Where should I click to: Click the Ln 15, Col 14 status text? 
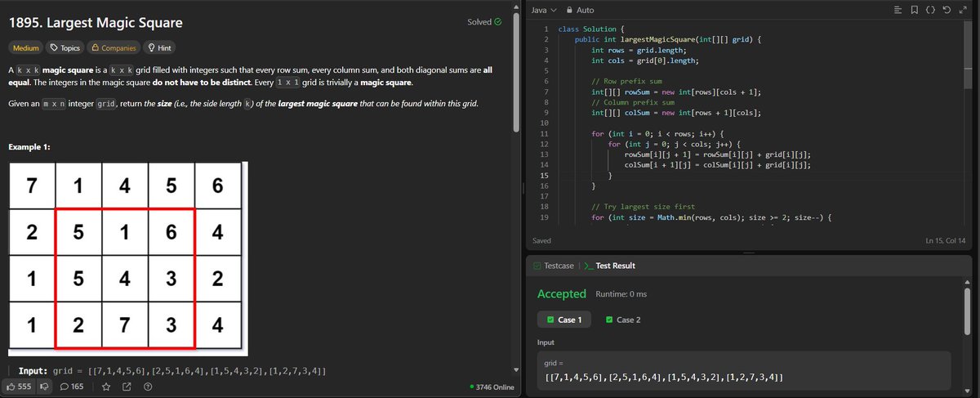click(946, 241)
